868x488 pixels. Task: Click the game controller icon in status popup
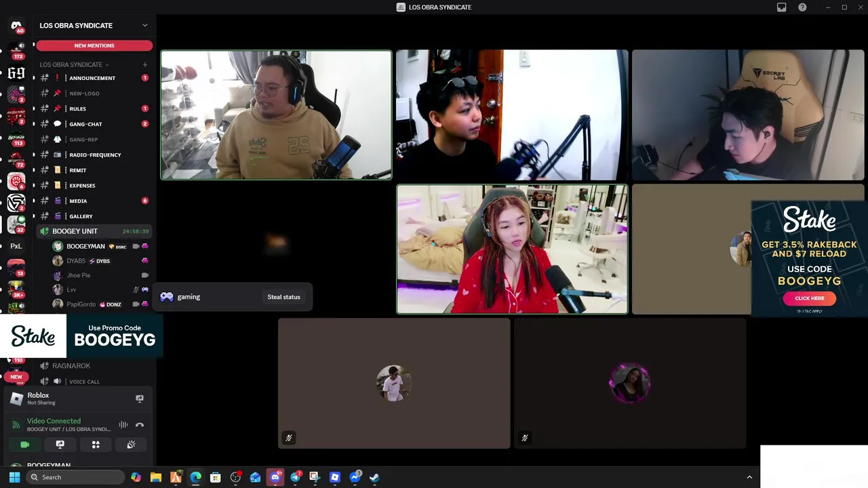point(166,297)
